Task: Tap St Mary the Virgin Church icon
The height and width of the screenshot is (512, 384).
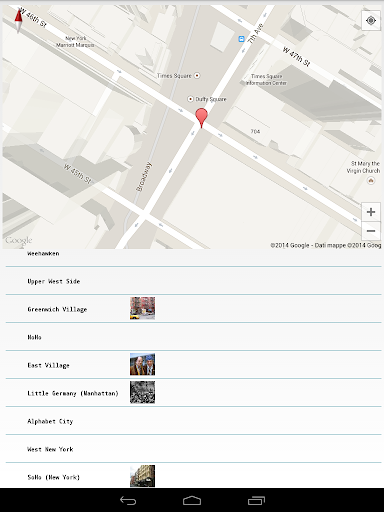Action: click(x=371, y=181)
